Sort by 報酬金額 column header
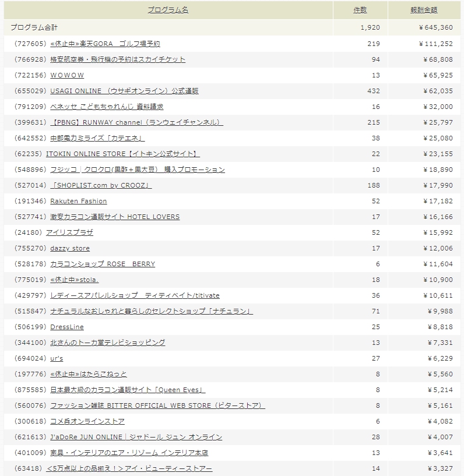This screenshot has height=476, width=464. tap(424, 10)
